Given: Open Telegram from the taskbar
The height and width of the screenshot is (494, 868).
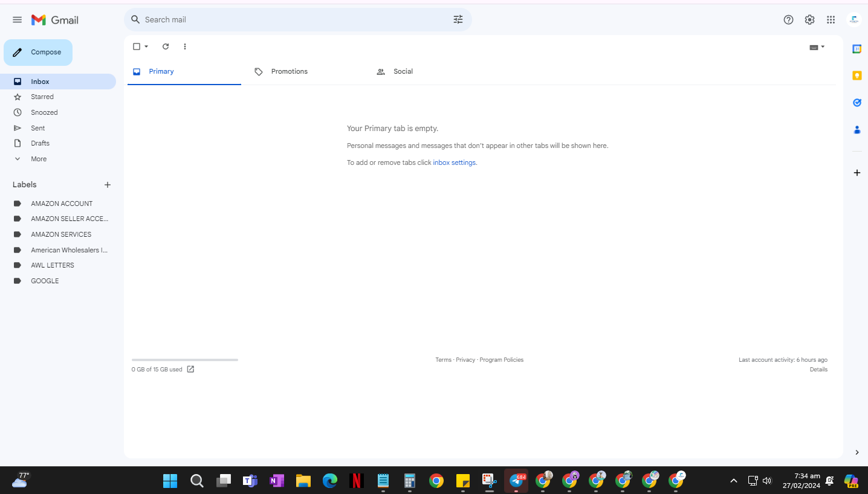Looking at the screenshot, I should coord(516,481).
